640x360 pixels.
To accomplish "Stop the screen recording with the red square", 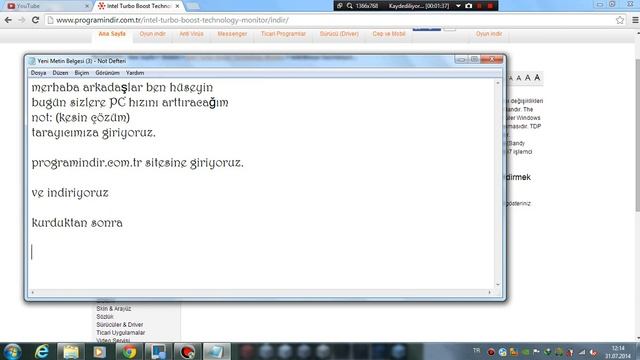I will coord(490,6).
